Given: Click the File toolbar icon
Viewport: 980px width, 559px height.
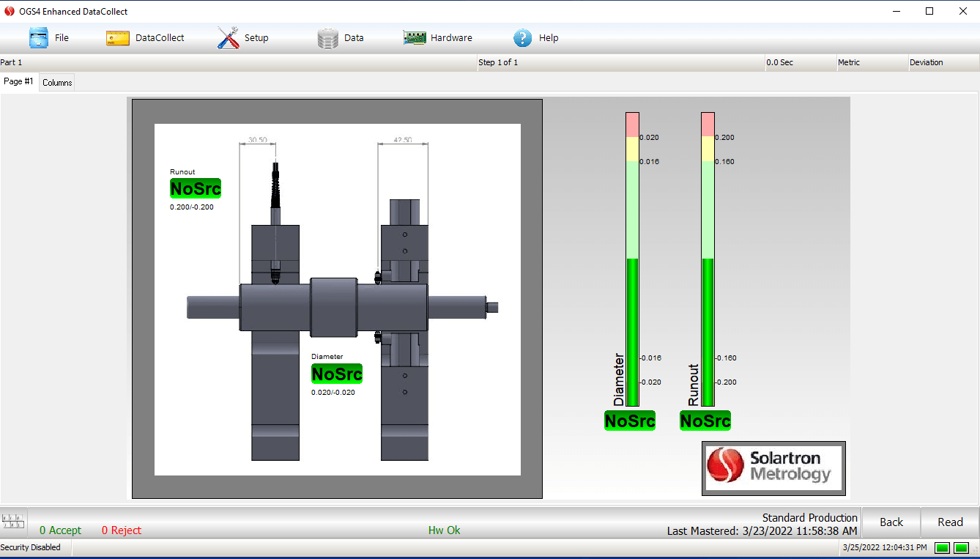Looking at the screenshot, I should (x=39, y=37).
